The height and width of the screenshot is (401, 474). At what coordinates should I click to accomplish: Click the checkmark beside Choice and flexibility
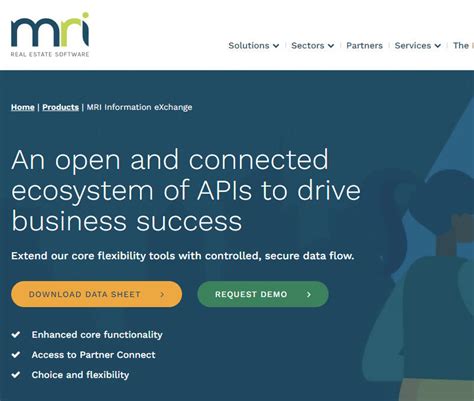[x=16, y=375]
